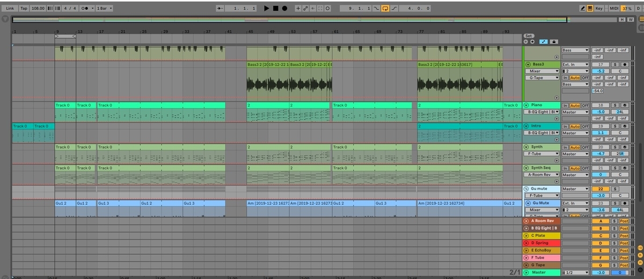Toggle the Key map mode button
This screenshot has width=644, height=279.
click(x=599, y=9)
